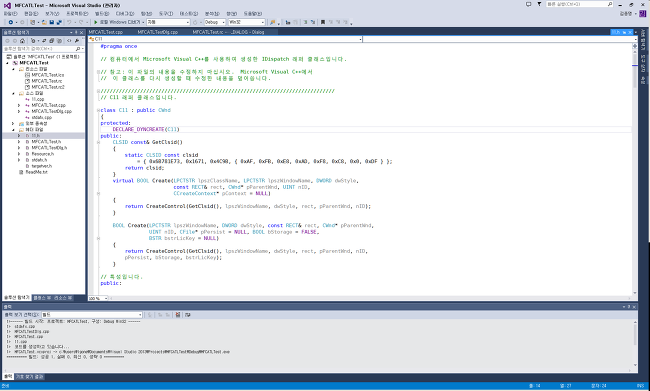The width and height of the screenshot is (650, 391).
Task: Open the 편집(E) Edit menu
Action: (31, 14)
